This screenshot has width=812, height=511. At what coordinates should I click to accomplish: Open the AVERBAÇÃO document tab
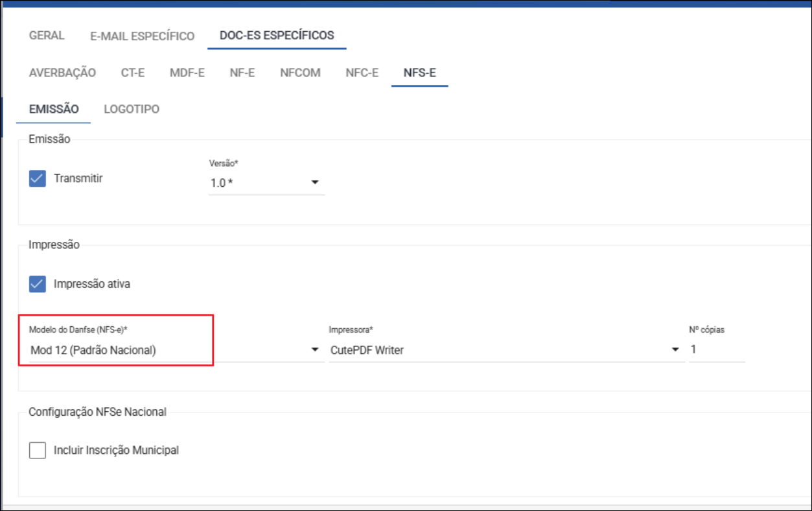62,73
